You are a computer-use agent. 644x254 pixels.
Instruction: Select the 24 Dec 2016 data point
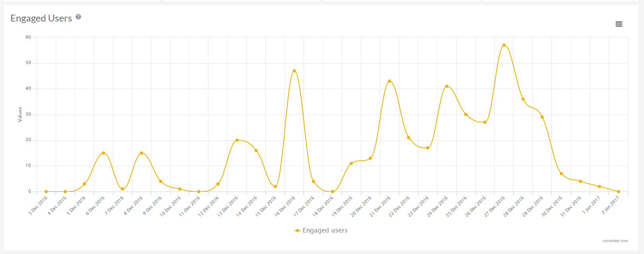click(x=447, y=86)
